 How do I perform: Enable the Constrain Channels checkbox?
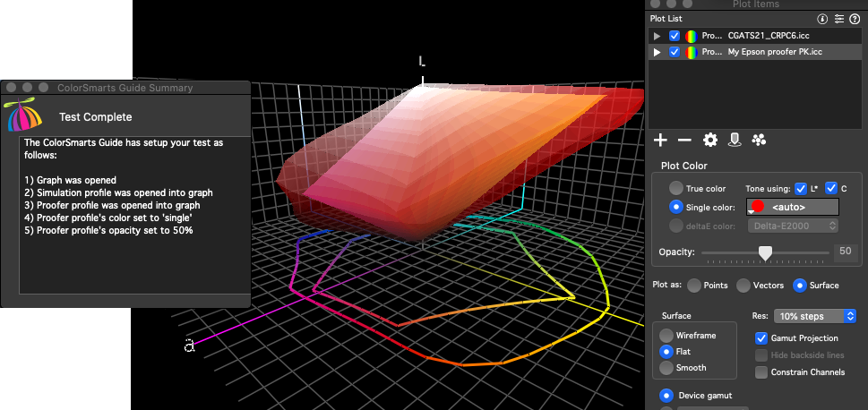762,372
